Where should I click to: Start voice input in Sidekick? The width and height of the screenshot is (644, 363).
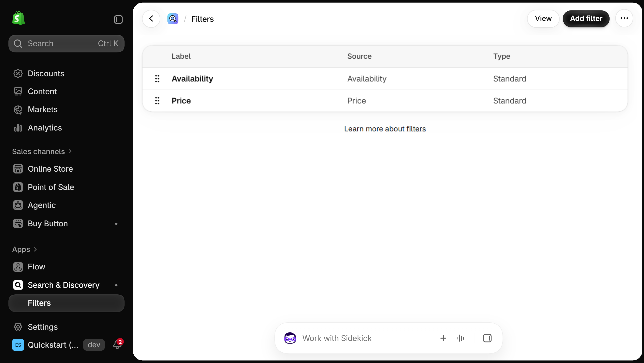coord(460,338)
